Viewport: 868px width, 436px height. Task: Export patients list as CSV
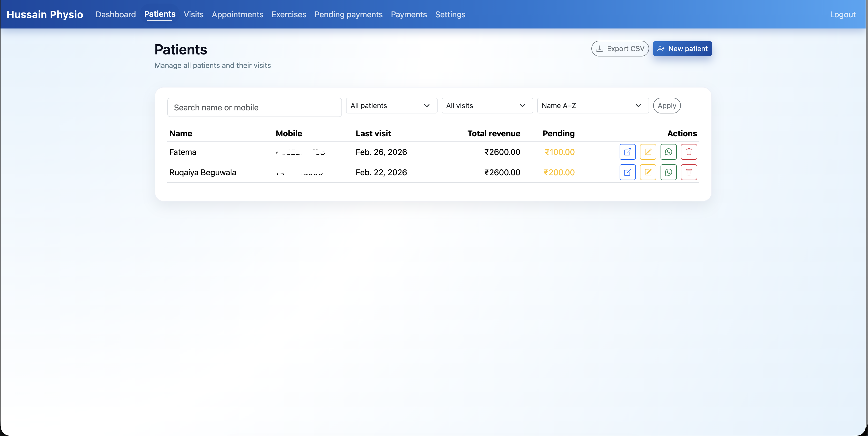click(620, 49)
